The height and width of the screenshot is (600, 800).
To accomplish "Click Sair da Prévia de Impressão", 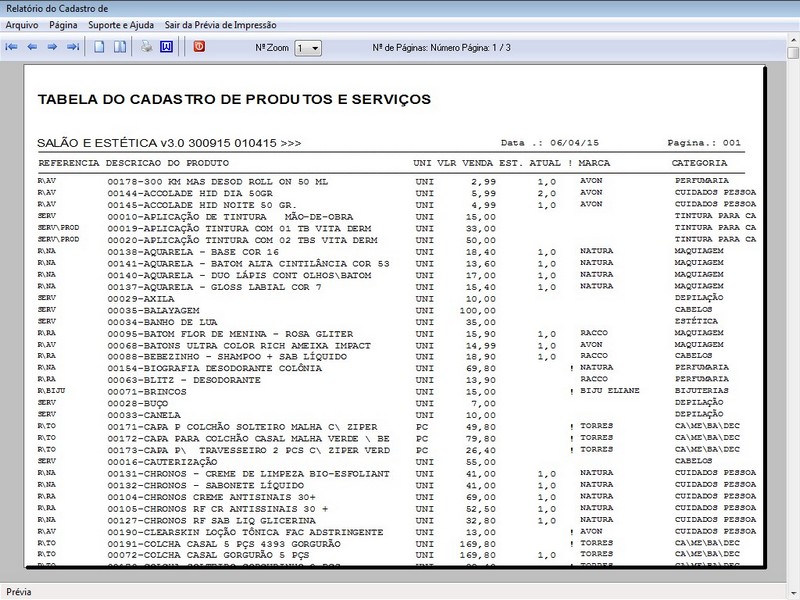I will pos(214,23).
